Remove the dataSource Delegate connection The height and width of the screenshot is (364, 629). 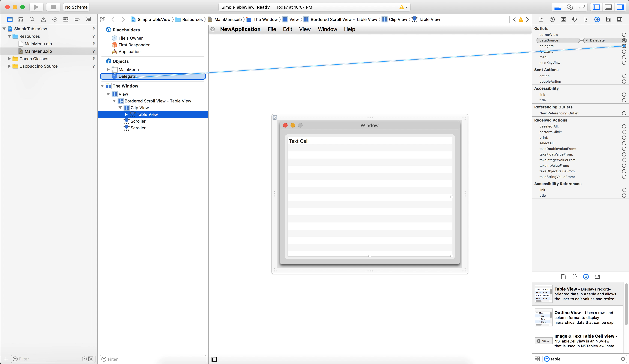pos(587,40)
